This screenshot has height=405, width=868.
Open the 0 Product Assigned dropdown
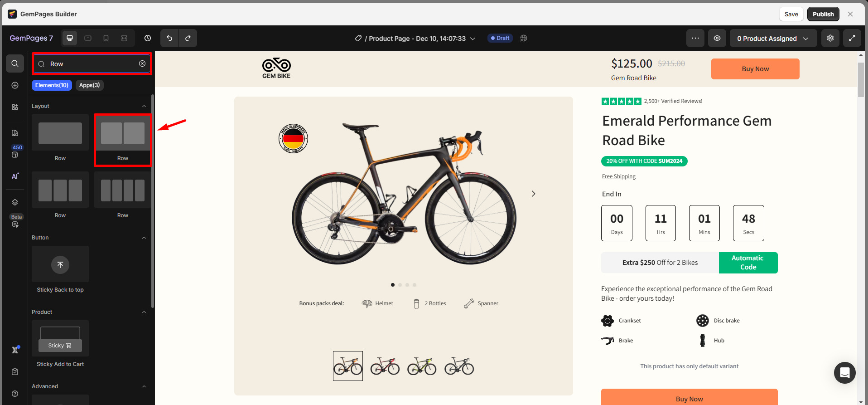pos(773,38)
